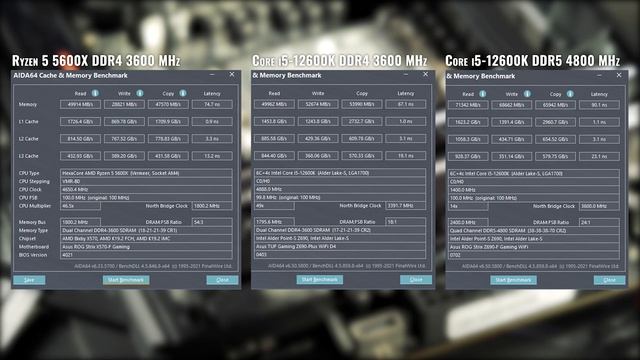Click L3 cache read 844.40 GB/s
Screen dimensions: 640x360
click(274, 156)
